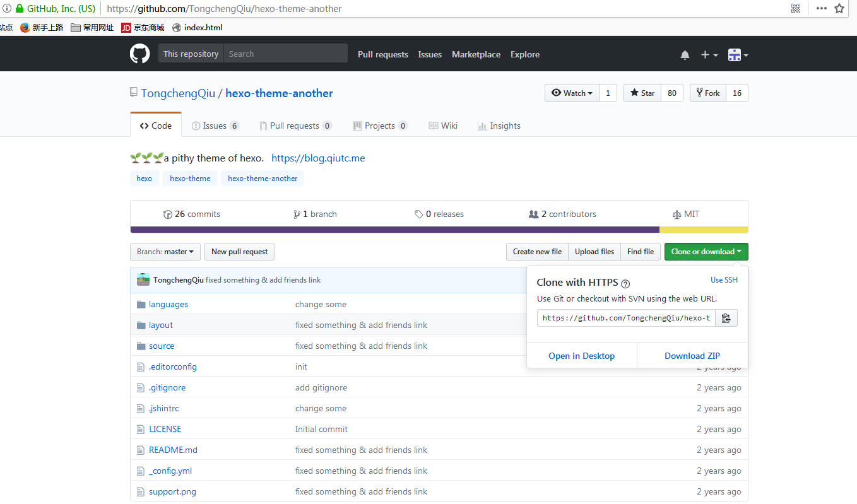Click Issues in top navigation
This screenshot has width=857, height=504.
click(x=430, y=54)
